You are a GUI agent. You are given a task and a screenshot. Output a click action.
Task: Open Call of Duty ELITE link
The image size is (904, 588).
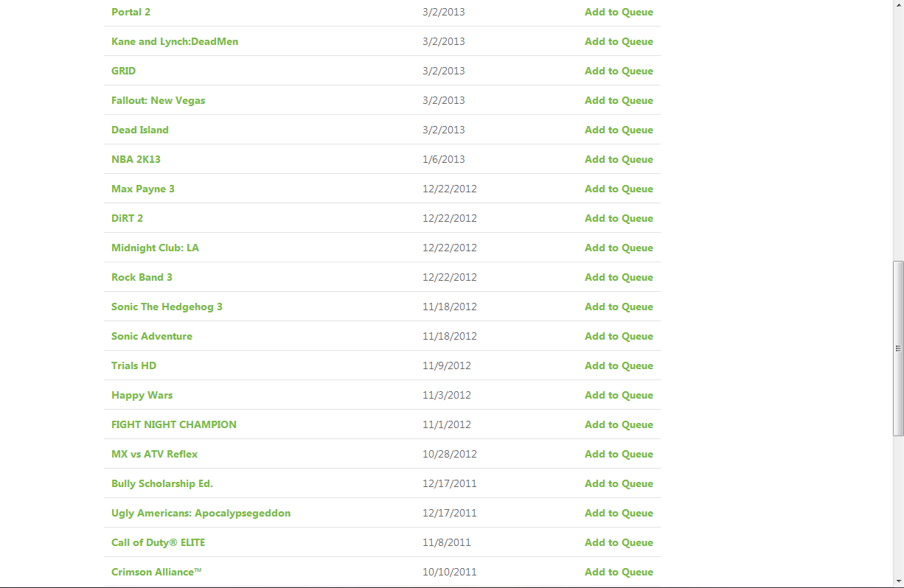click(x=159, y=542)
